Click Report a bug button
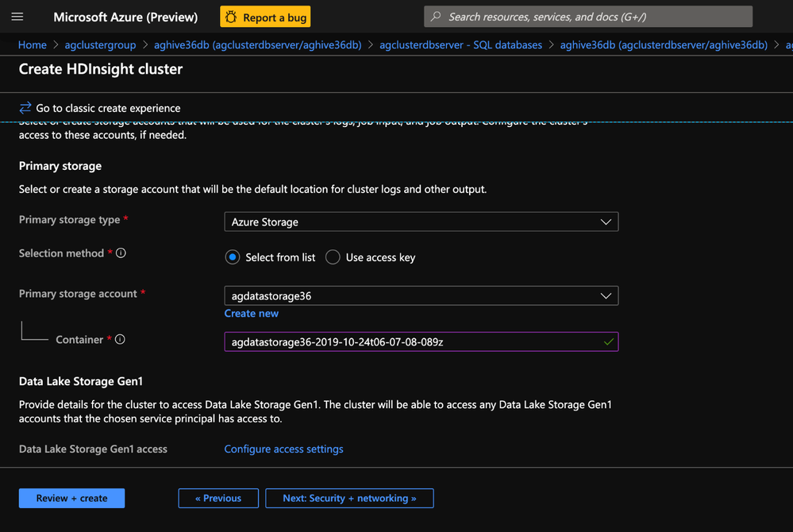This screenshot has height=532, width=793. pos(265,17)
